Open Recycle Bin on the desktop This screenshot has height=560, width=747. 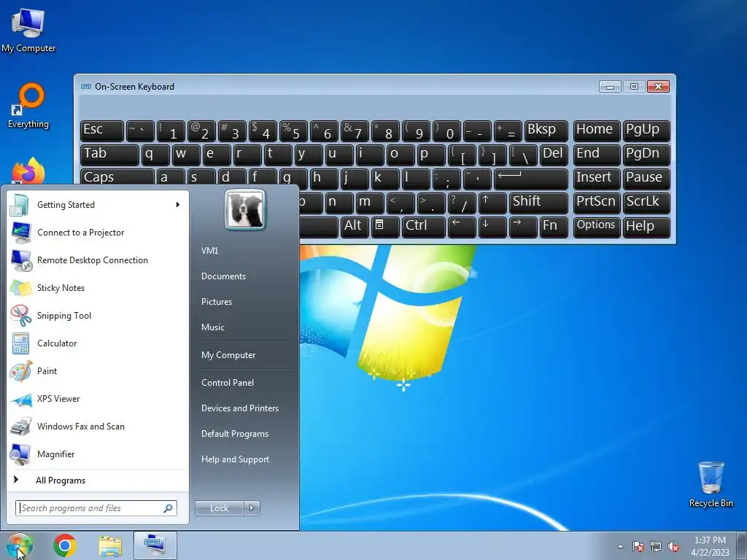[x=711, y=484]
